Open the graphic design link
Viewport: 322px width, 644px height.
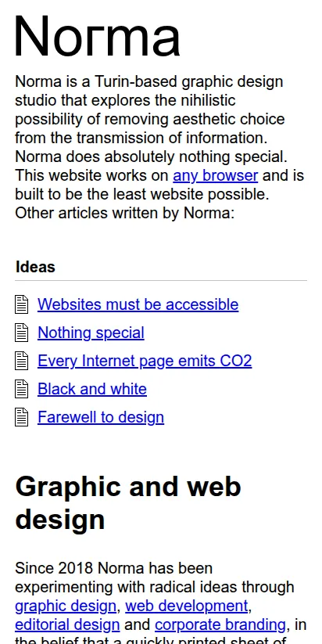point(66,606)
